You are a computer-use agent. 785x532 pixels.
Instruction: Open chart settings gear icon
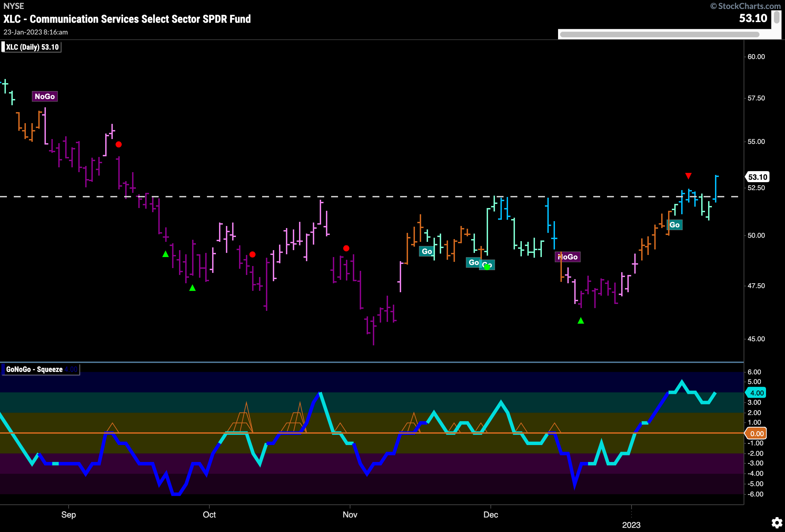point(777,523)
